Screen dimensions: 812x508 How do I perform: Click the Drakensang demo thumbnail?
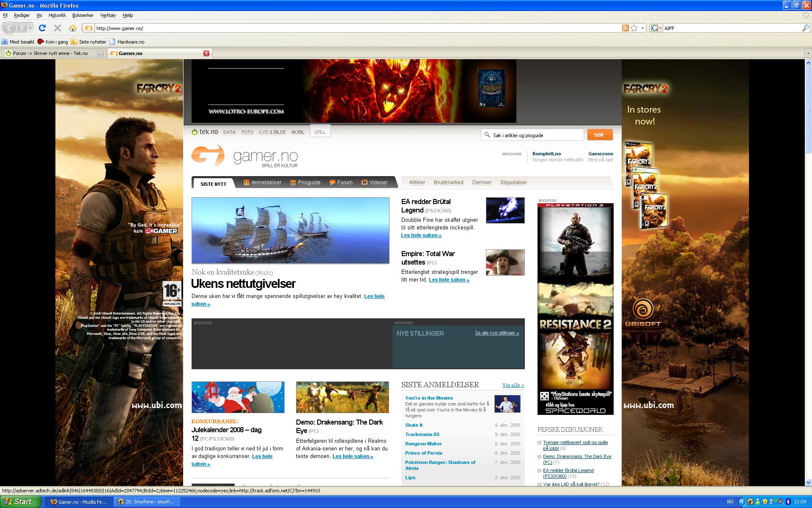tap(343, 397)
